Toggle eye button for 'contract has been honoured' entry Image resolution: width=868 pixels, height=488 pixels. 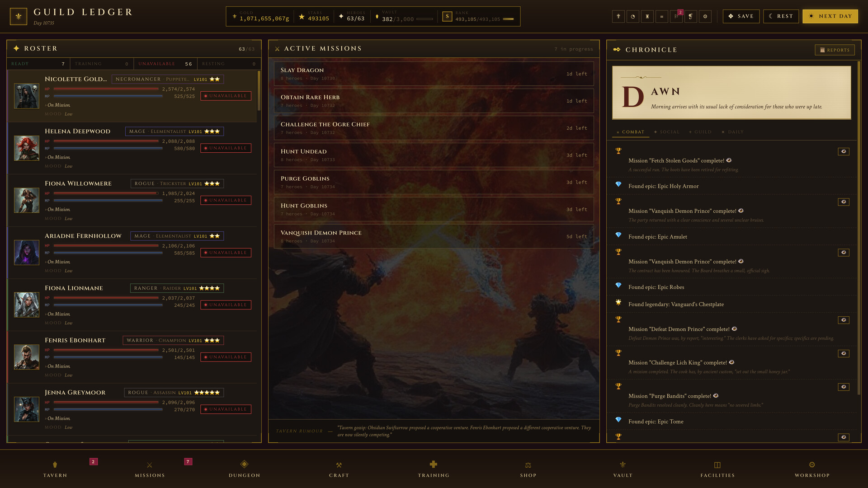point(844,253)
